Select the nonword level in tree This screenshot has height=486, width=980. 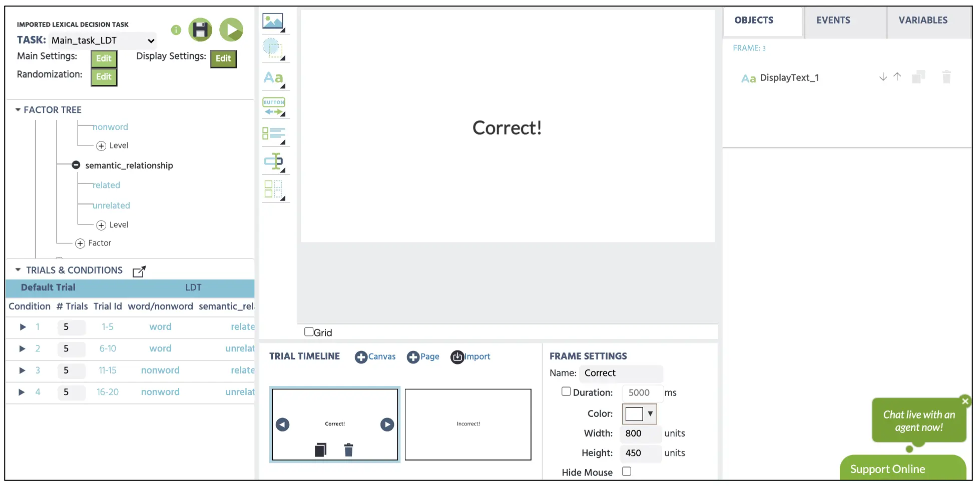pyautogui.click(x=110, y=127)
